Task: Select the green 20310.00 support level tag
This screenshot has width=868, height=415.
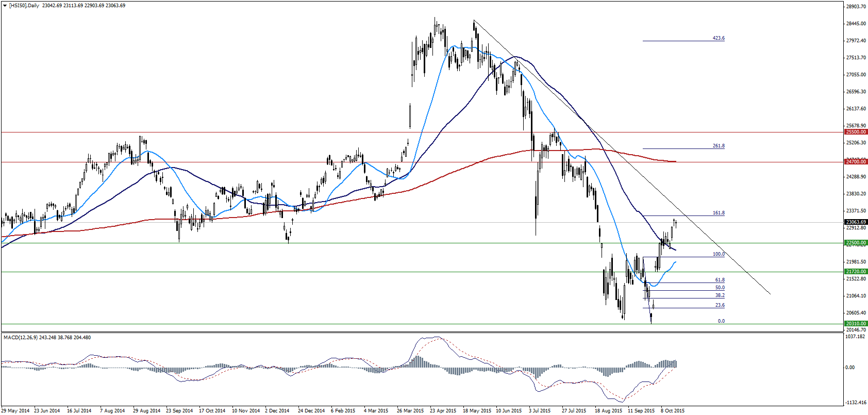Action: [856, 324]
